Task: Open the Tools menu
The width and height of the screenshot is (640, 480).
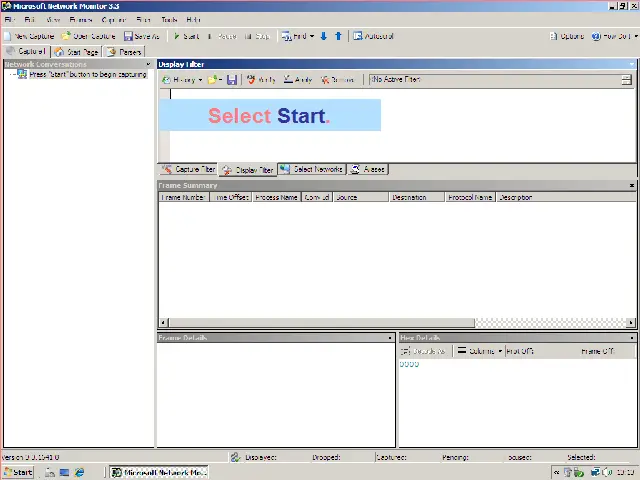Action: pyautogui.click(x=169, y=20)
